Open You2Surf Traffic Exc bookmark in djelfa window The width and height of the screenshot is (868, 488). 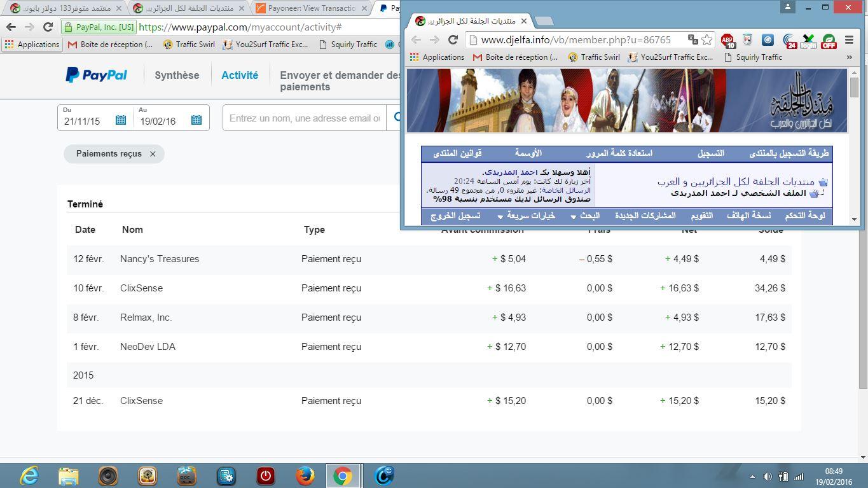(x=670, y=57)
